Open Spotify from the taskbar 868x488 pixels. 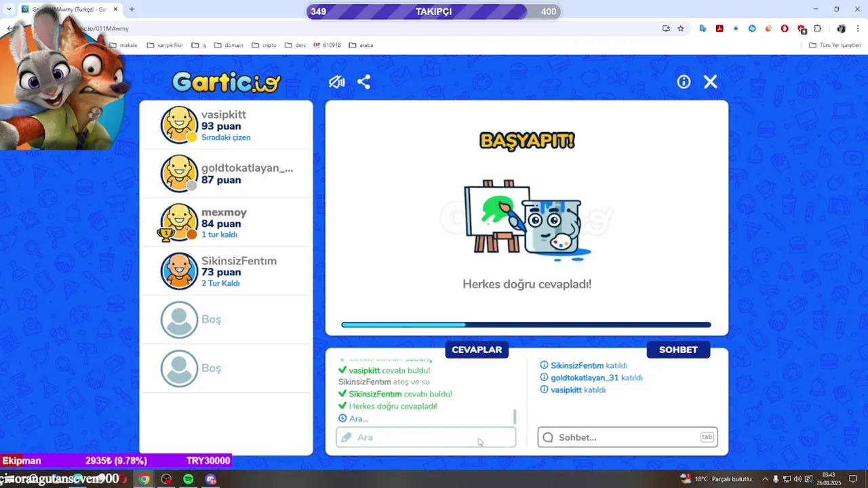coord(189,479)
